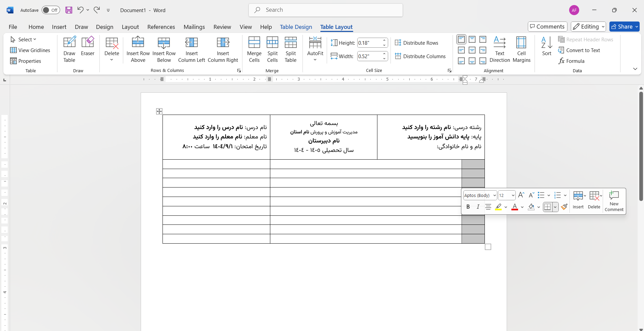The height and width of the screenshot is (331, 644).
Task: Click the mini toolbar center-align icon
Action: tap(488, 207)
